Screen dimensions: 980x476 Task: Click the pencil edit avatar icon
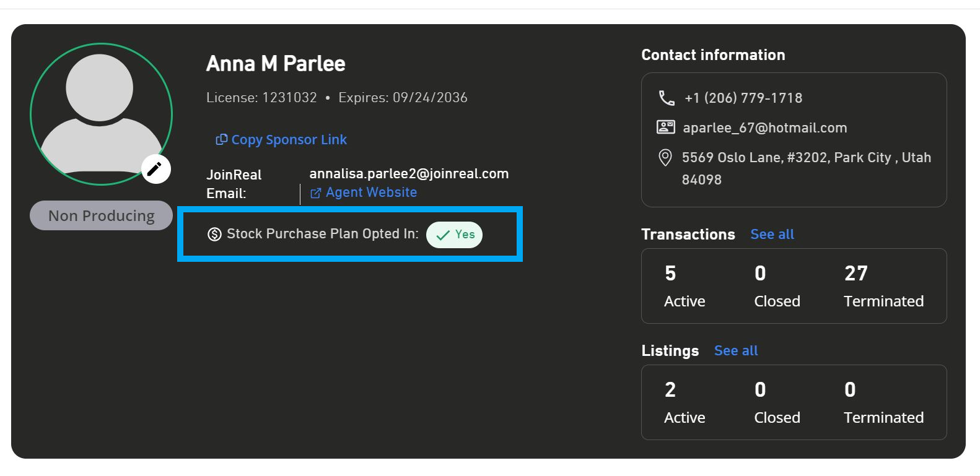tap(155, 168)
